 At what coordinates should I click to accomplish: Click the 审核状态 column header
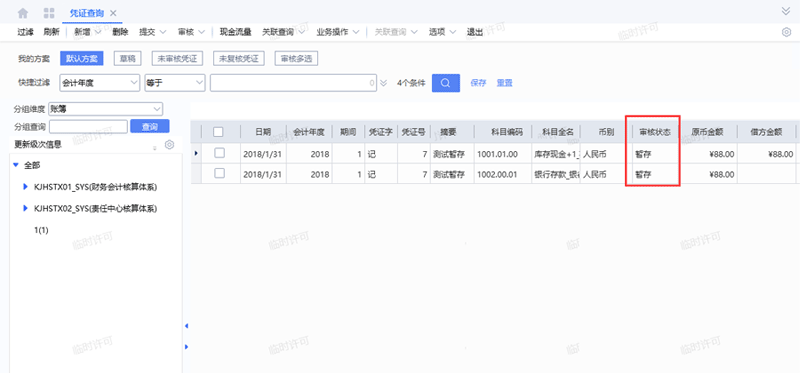pyautogui.click(x=656, y=132)
